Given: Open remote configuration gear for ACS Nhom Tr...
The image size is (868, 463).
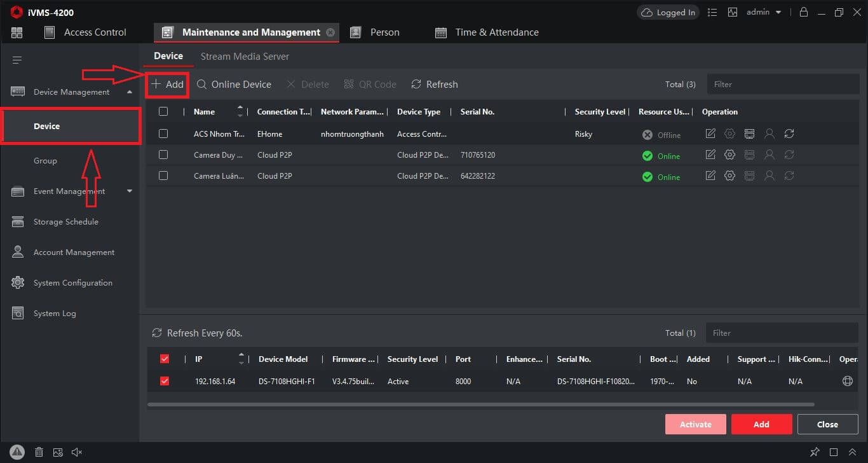Looking at the screenshot, I should (x=729, y=134).
